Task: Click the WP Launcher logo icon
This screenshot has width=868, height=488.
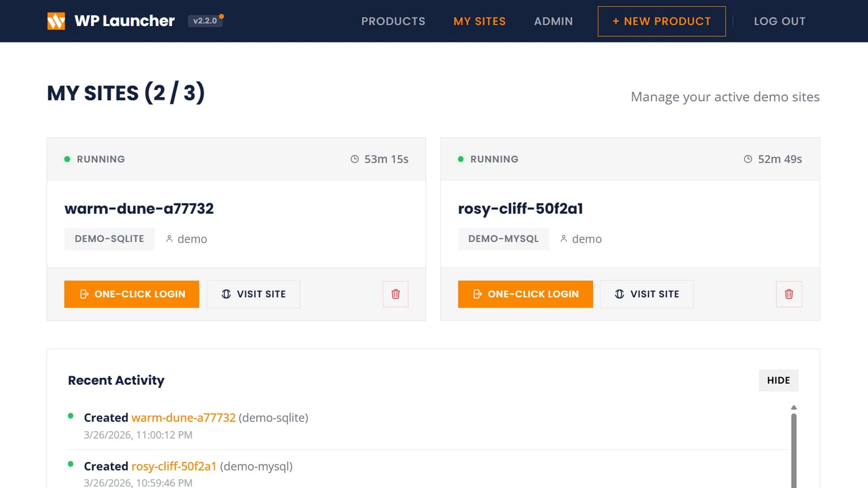Action: pyautogui.click(x=56, y=21)
